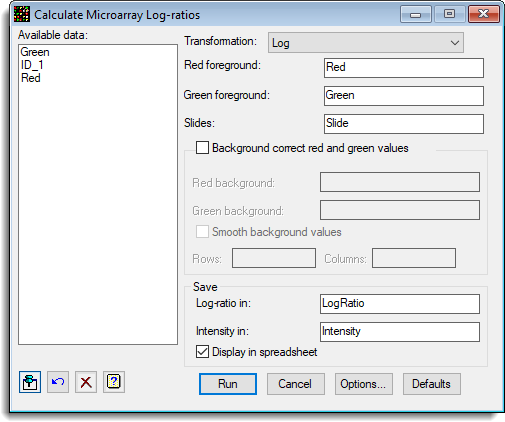Screen dimensions: 505x422
Task: Click the pin dialog icon
Action: click(30, 382)
